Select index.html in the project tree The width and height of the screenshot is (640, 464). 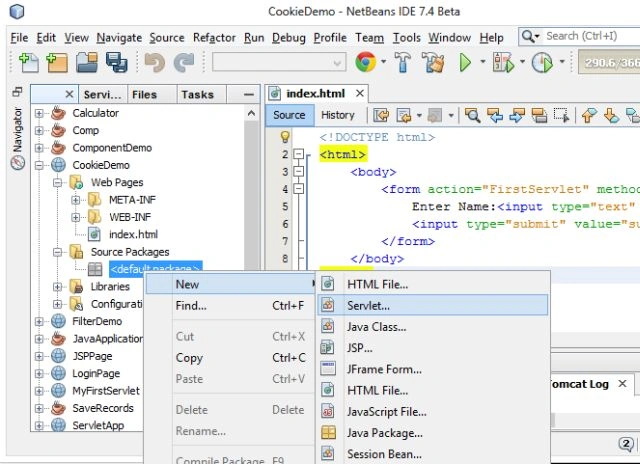133,235
